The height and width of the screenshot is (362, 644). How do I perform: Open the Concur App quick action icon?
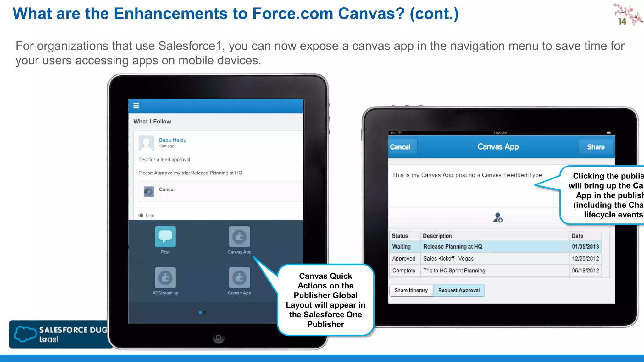[239, 278]
